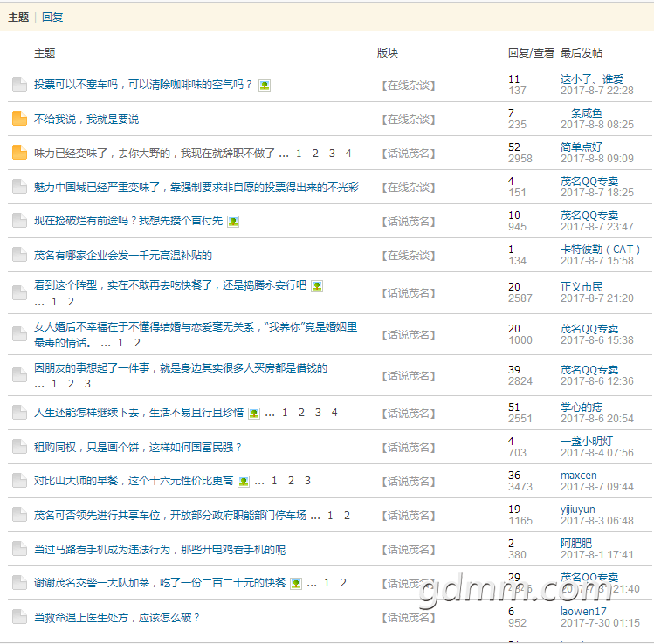Screen dimensions: 654x644
Task: Click the image attachment icon after the 投票可以不塞车吗 thread
Action: pyautogui.click(x=265, y=86)
